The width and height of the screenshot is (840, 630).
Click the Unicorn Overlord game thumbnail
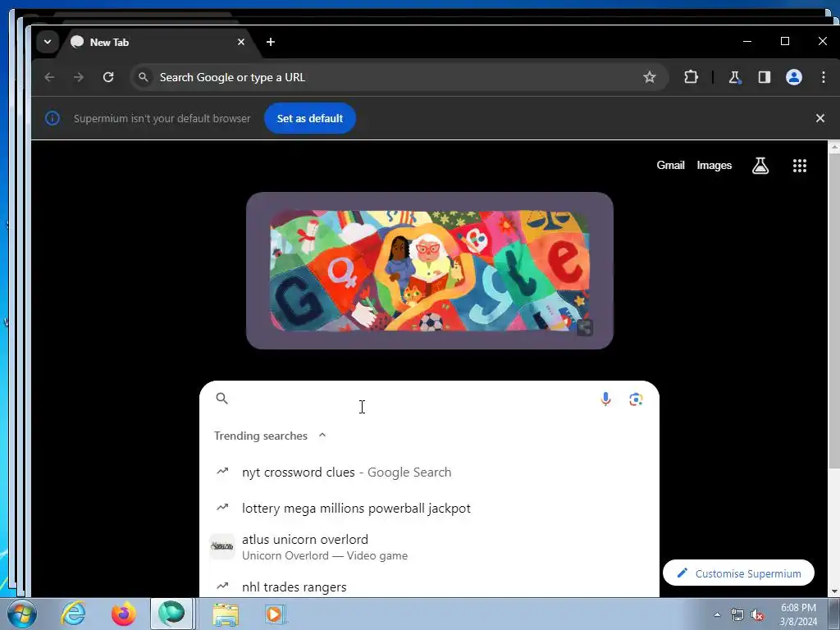pos(221,546)
